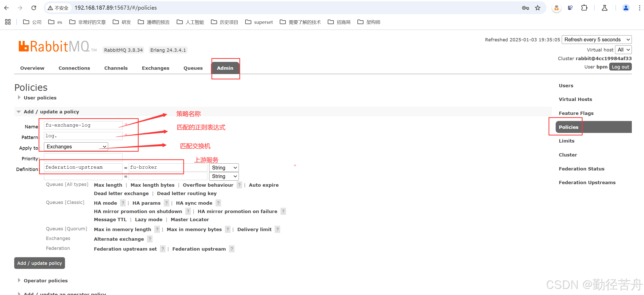Open the Apply to Exchanges dropdown
The width and height of the screenshot is (644, 295).
click(75, 146)
